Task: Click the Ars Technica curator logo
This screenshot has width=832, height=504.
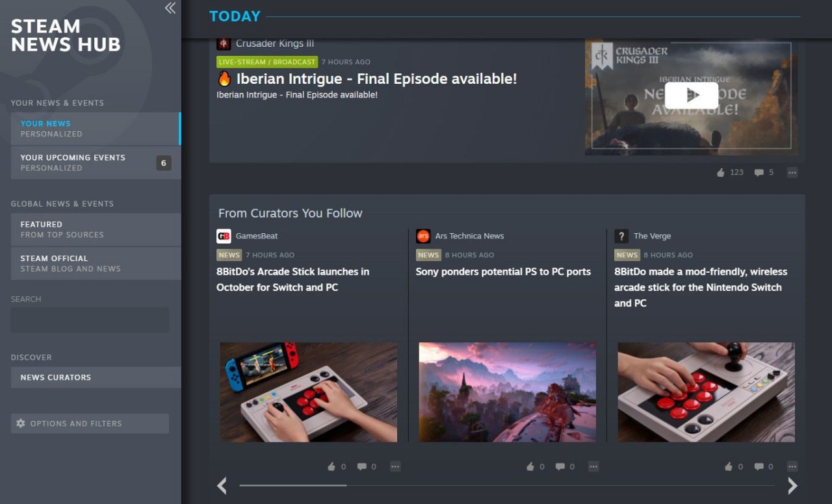Action: coord(423,236)
